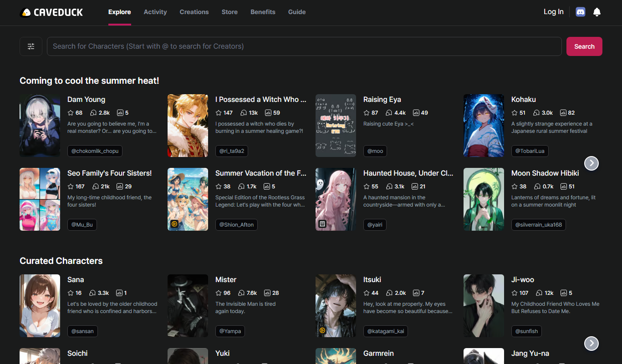Viewport: 622px width, 364px height.
Task: Click the 'Garmrein' character title
Action: 378,354
